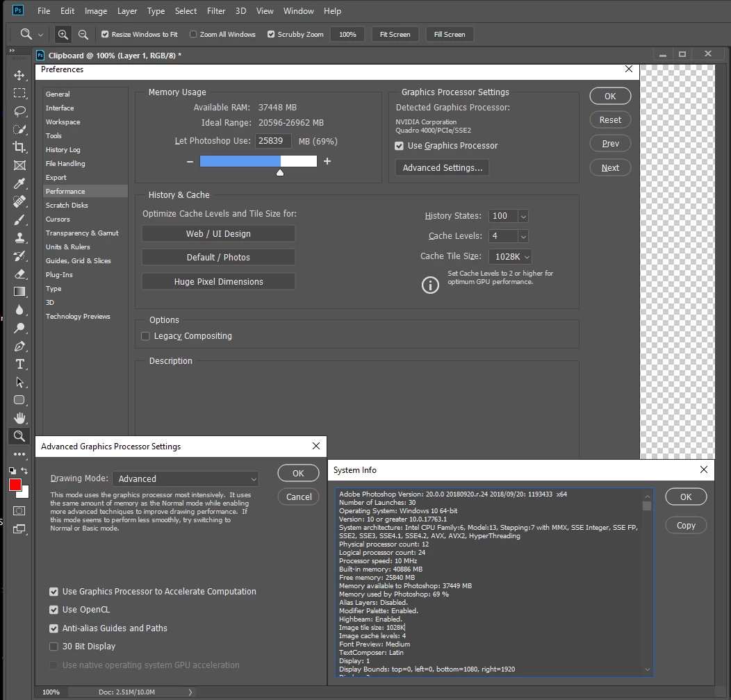Open the Change Screen Mode icon
The image size is (731, 700).
[19, 529]
